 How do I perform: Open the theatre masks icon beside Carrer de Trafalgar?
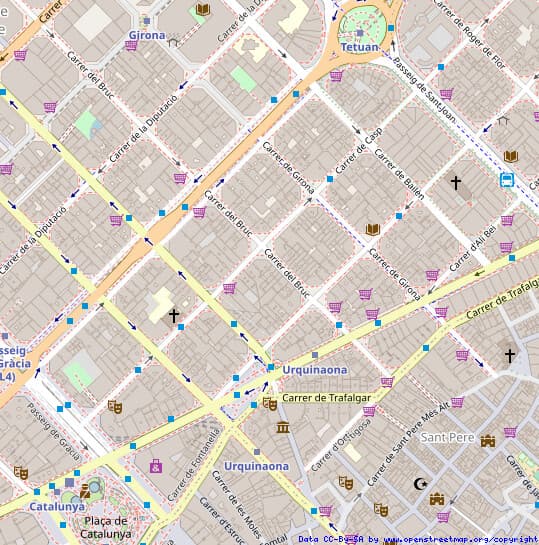270,404
